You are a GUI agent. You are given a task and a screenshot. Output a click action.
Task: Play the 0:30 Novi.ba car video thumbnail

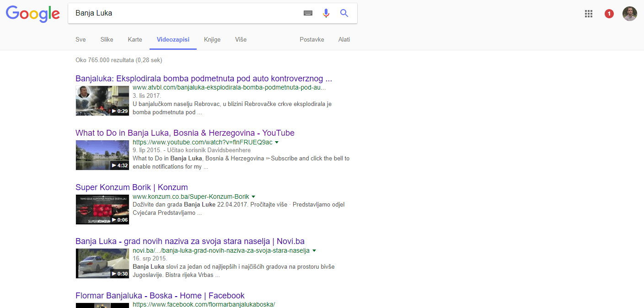point(102,263)
